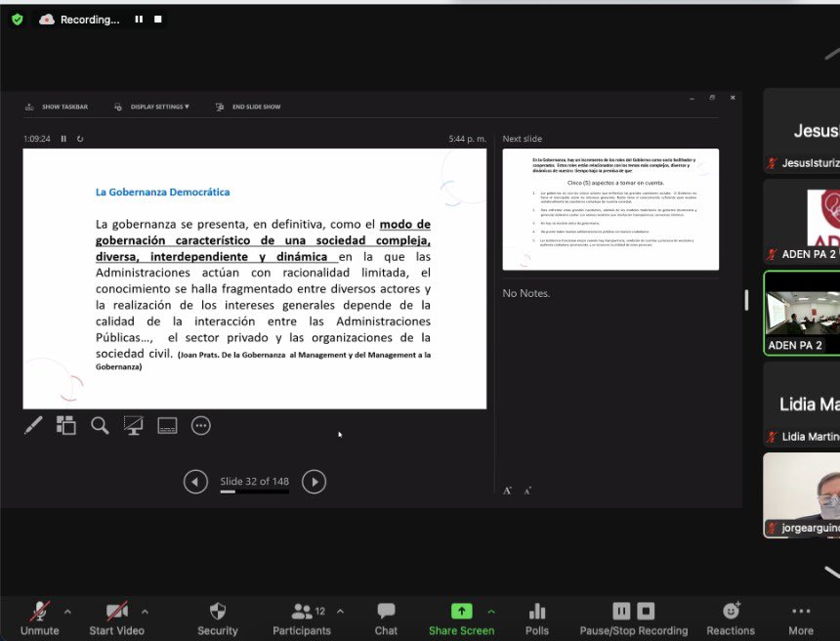Select the pen and laser pointer tool
Viewport: 840px width, 641px height.
point(33,426)
